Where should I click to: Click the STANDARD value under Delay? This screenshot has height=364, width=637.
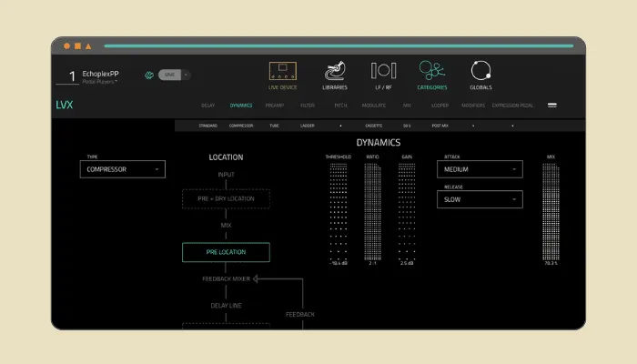[208, 126]
